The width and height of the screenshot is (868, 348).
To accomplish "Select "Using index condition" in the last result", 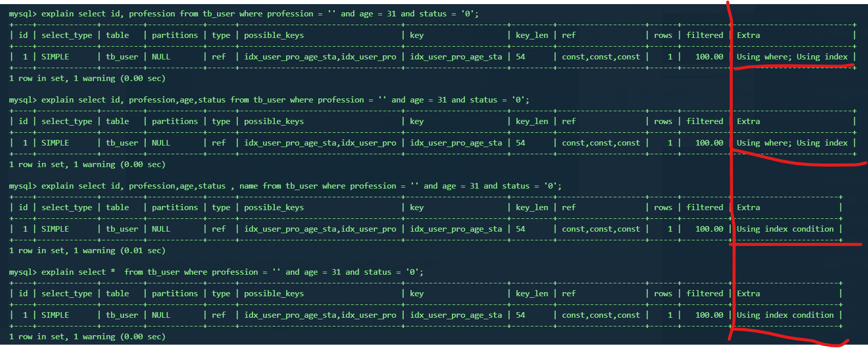I will [x=785, y=315].
